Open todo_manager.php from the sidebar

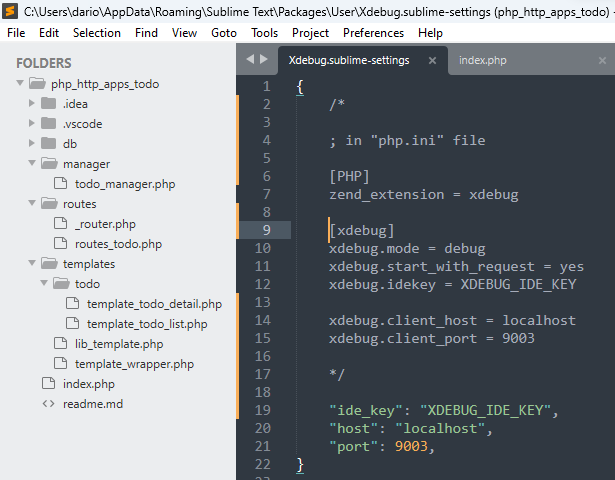125,184
